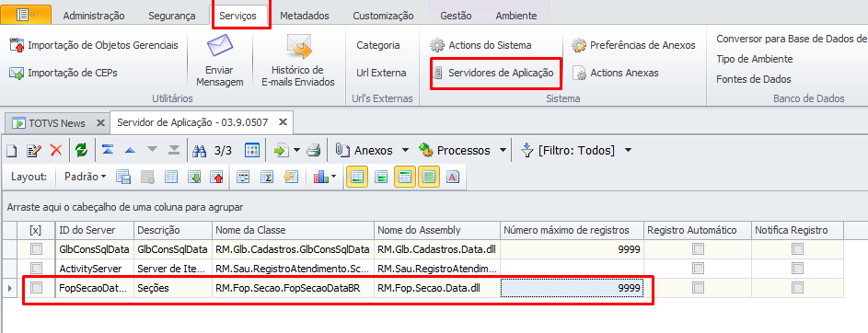This screenshot has height=333, width=868.
Task: Click the greyed-out layout delete icon
Action: point(147,177)
